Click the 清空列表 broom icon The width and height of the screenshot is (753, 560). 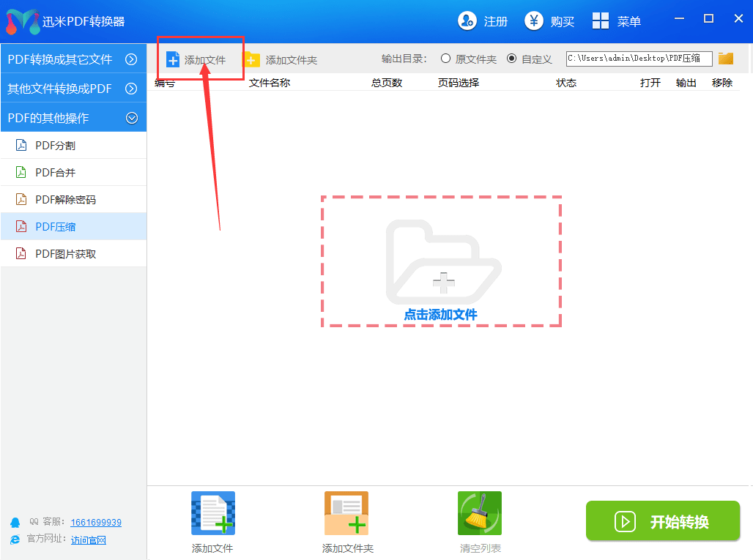coord(479,512)
